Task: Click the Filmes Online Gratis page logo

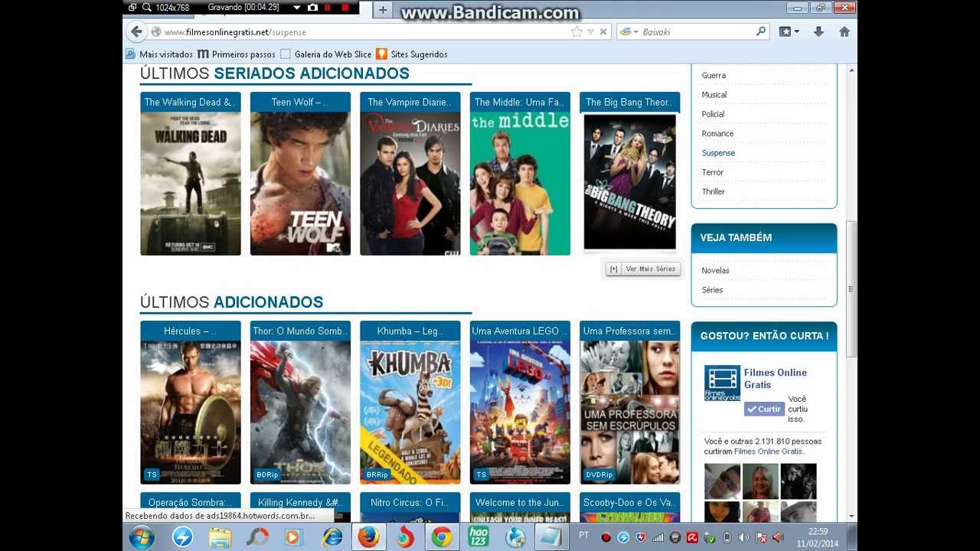Action: [x=722, y=383]
